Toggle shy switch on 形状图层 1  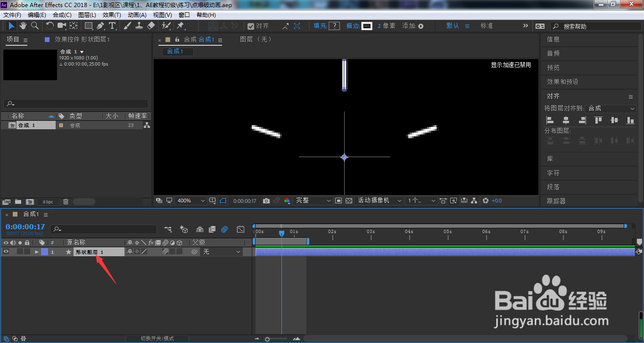[130, 252]
